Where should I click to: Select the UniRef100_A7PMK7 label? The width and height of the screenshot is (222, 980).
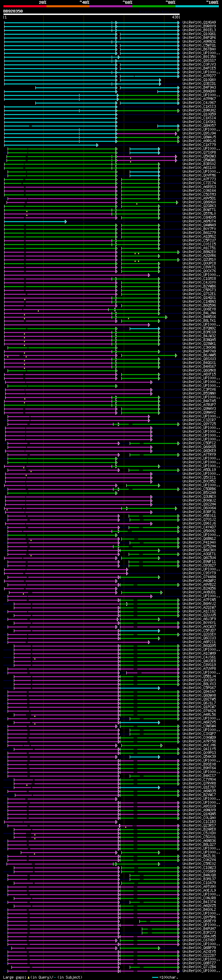(x=199, y=99)
